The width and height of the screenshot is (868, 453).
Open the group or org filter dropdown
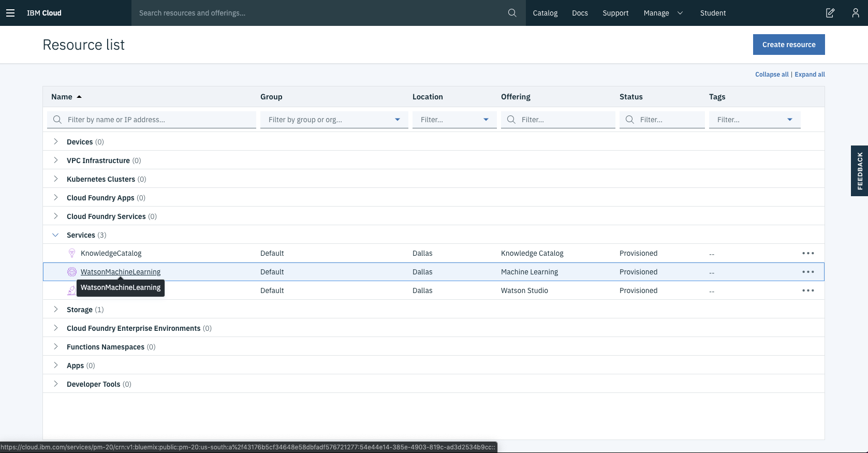pyautogui.click(x=334, y=120)
